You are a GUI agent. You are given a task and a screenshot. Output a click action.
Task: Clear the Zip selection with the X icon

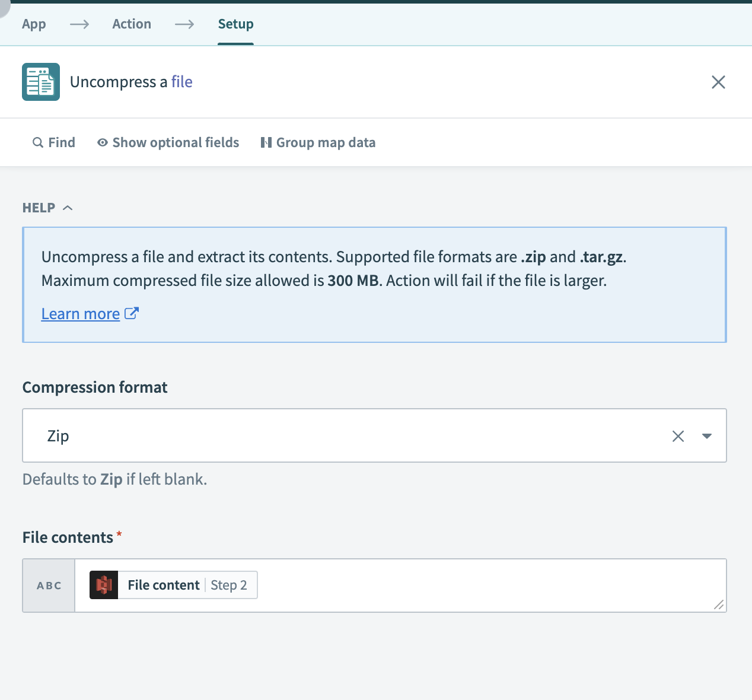coord(678,435)
